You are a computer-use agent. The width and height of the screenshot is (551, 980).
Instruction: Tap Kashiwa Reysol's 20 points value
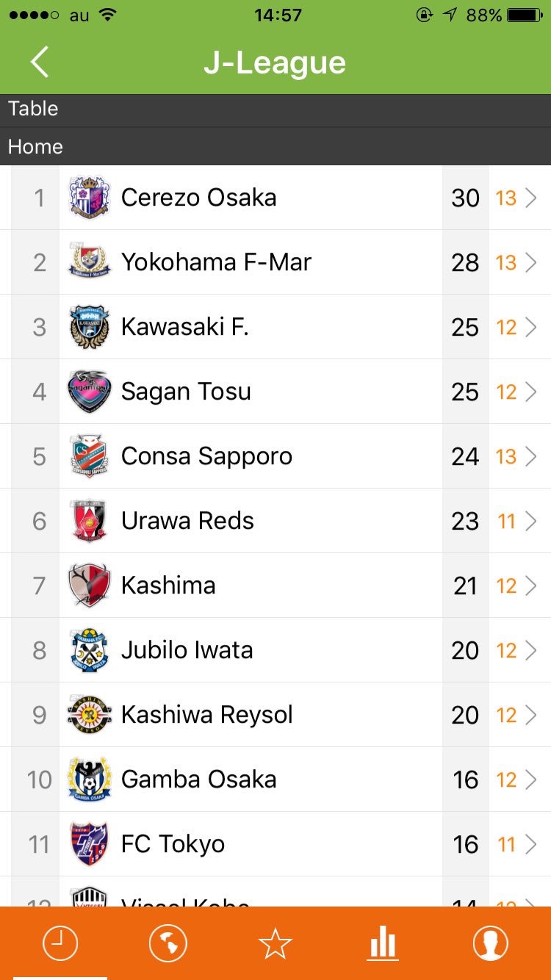[465, 715]
